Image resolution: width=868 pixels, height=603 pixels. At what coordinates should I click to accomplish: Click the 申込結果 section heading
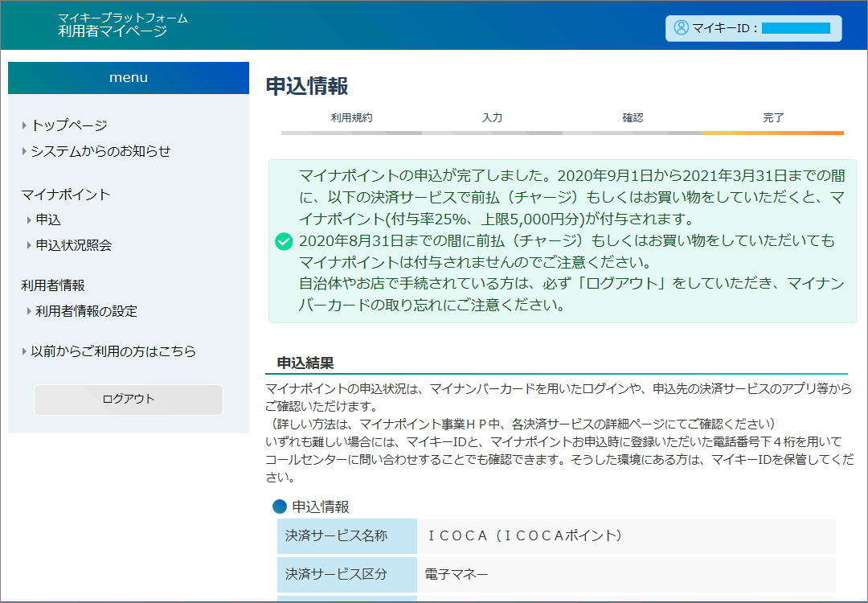tap(305, 363)
